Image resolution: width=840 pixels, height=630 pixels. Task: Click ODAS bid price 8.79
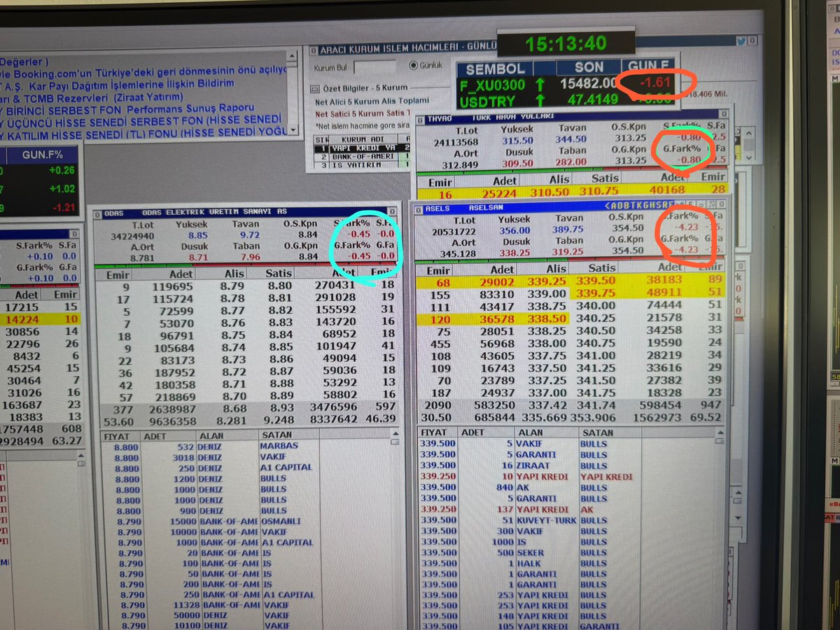point(233,286)
